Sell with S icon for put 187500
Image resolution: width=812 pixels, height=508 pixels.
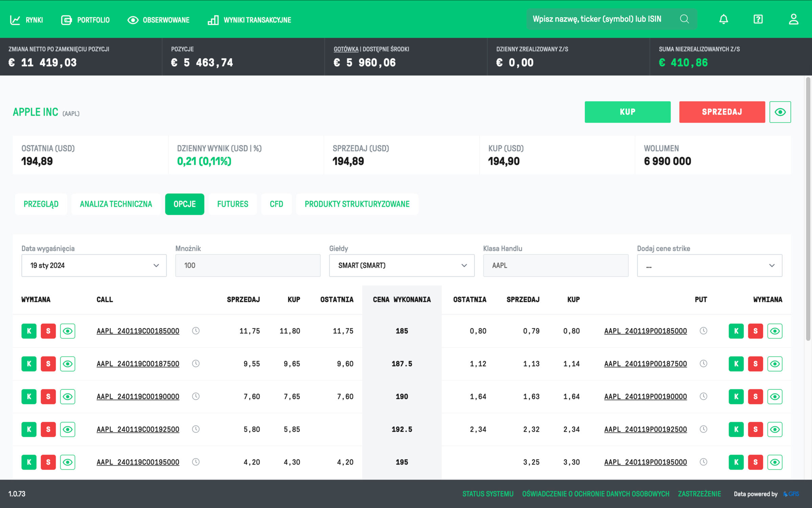[x=755, y=364]
